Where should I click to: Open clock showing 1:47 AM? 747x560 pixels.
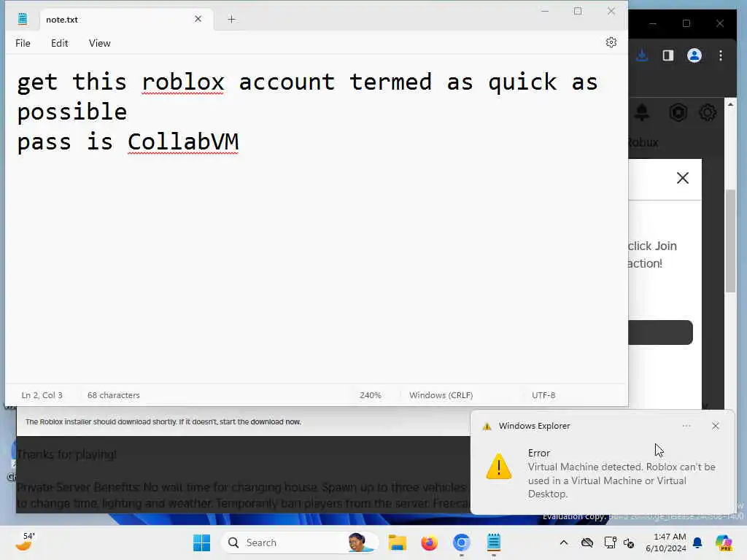pyautogui.click(x=665, y=542)
